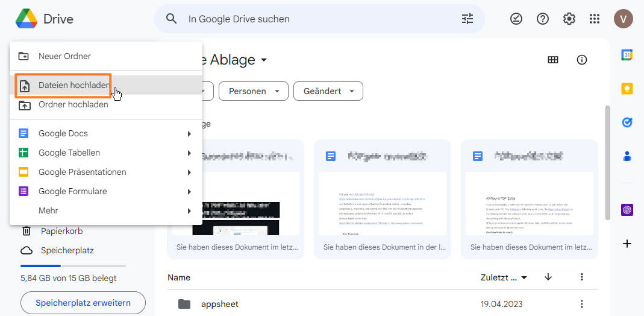Open the help question mark icon
This screenshot has width=644, height=316.
[x=543, y=19]
